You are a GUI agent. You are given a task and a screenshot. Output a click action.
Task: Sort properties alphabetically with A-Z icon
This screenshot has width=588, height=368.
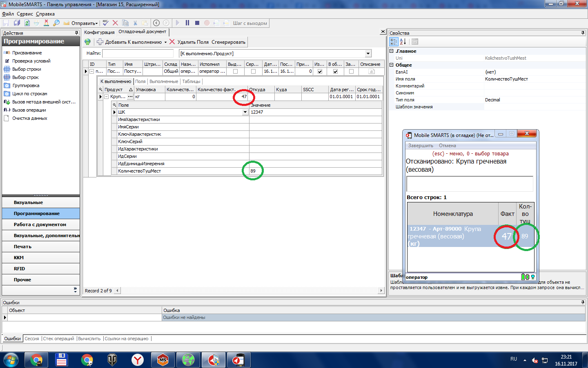tap(403, 42)
